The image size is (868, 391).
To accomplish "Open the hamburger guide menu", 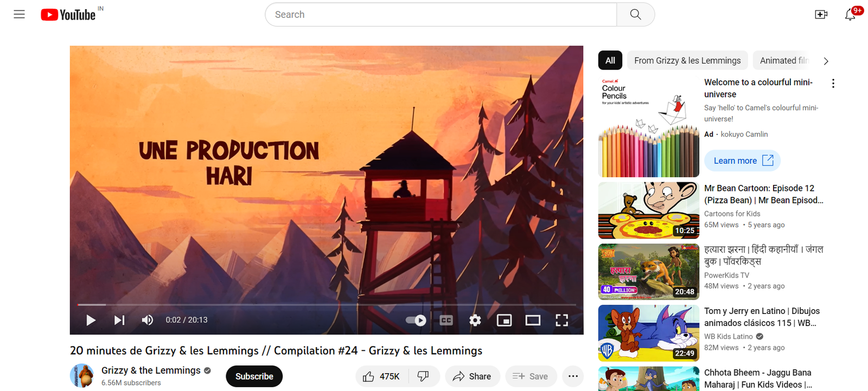I will point(20,15).
